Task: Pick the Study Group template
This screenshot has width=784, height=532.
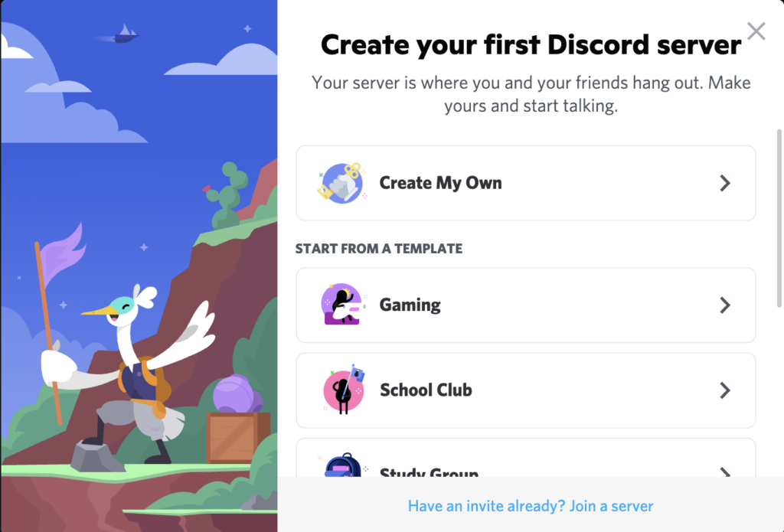Action: [x=525, y=458]
